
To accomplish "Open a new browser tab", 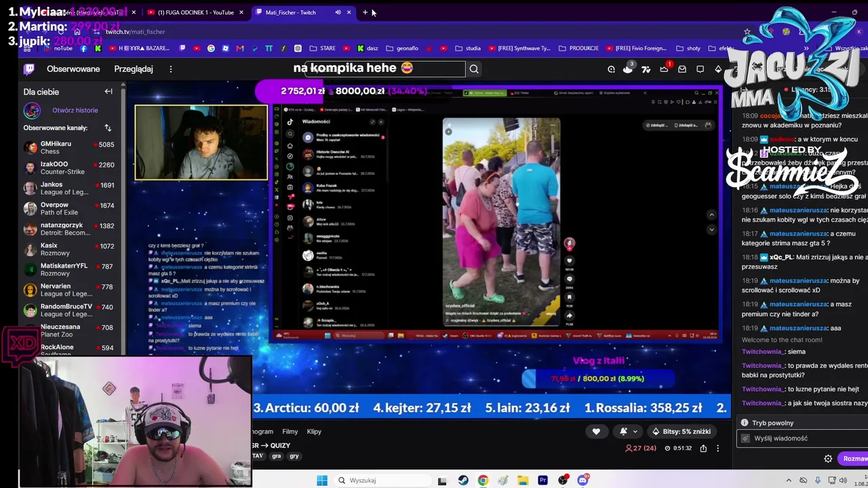I will tap(365, 12).
